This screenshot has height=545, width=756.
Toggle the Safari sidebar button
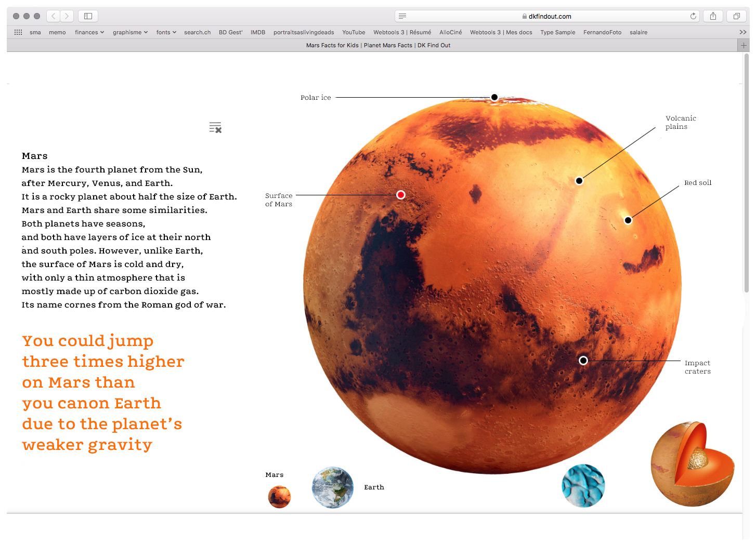coord(88,16)
